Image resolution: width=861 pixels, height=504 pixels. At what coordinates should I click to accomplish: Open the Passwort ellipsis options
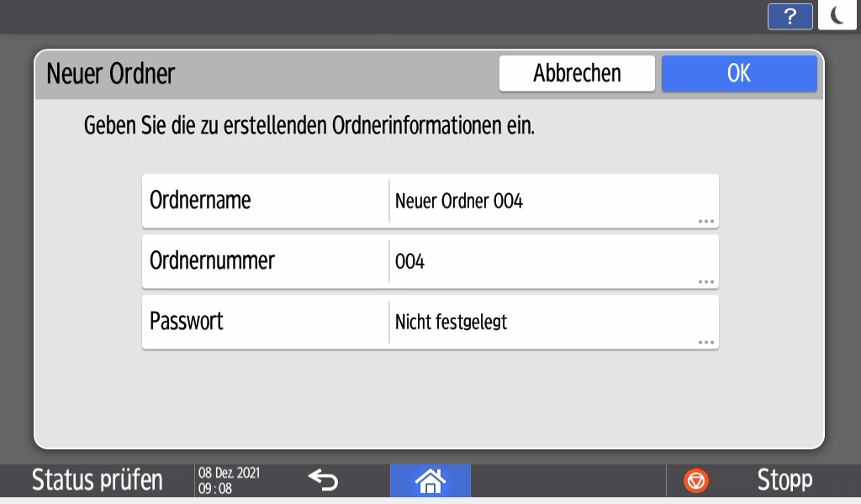click(x=706, y=341)
